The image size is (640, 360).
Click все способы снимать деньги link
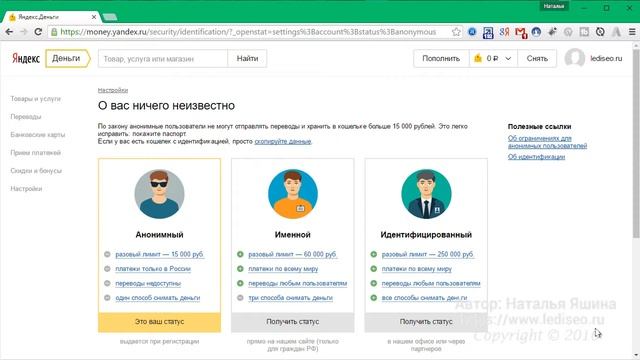pyautogui.click(x=424, y=298)
